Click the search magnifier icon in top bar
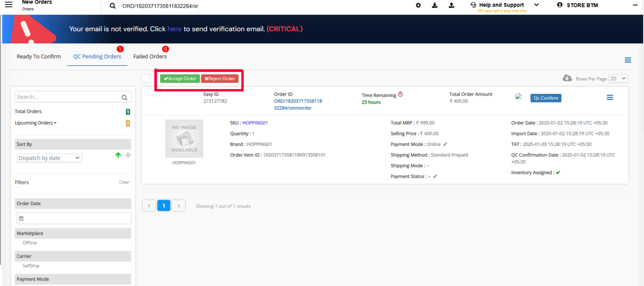The image size is (644, 286). point(113,6)
